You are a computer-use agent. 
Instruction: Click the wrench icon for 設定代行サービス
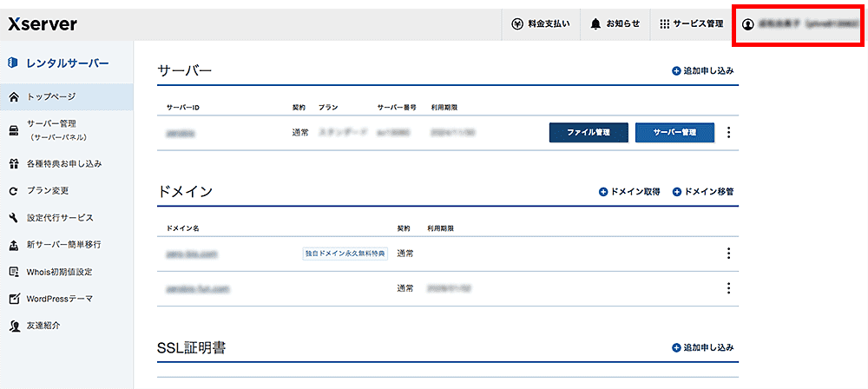[x=15, y=218]
